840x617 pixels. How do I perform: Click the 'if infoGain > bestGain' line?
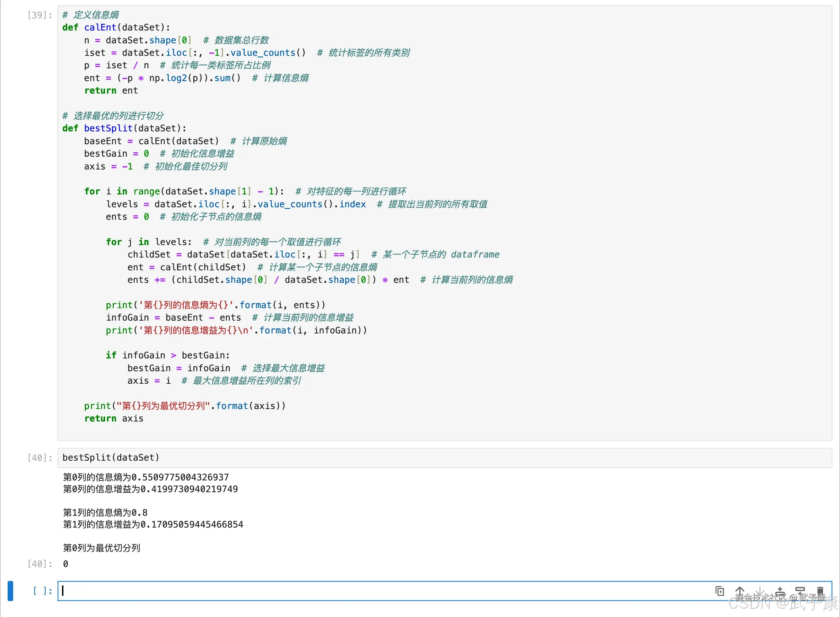coord(168,355)
